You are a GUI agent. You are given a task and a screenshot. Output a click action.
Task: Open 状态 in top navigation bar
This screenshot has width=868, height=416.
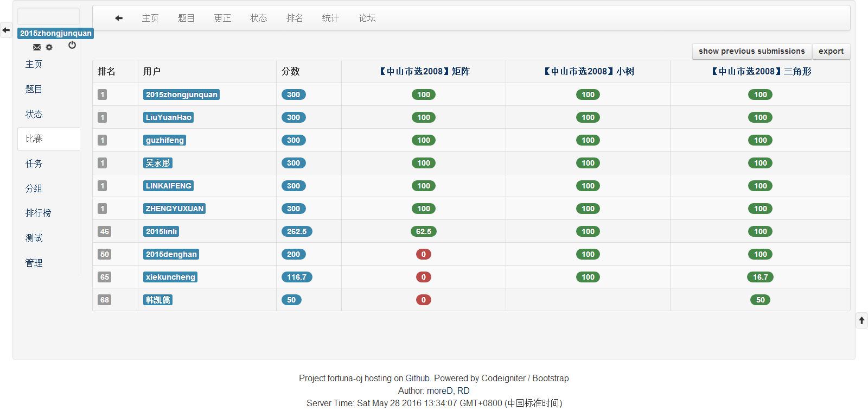[x=259, y=18]
